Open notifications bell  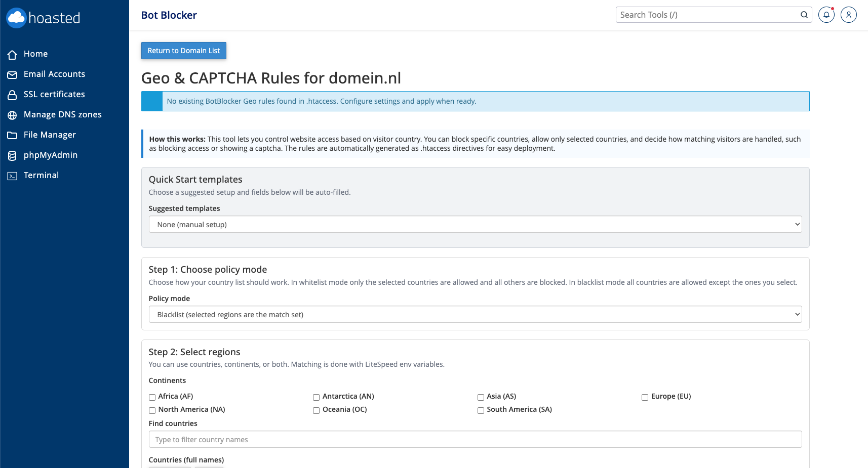tap(826, 15)
